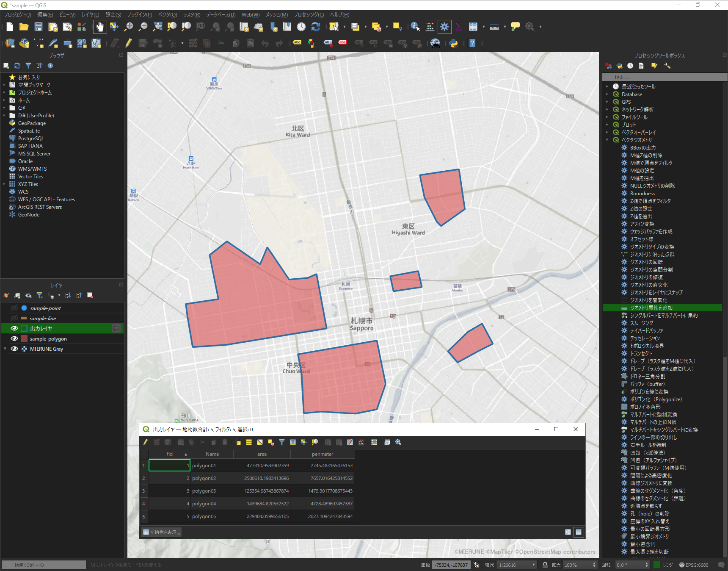Open the Field Calculator in the attribute table toolbar
This screenshot has height=571, width=728.
coord(361,442)
